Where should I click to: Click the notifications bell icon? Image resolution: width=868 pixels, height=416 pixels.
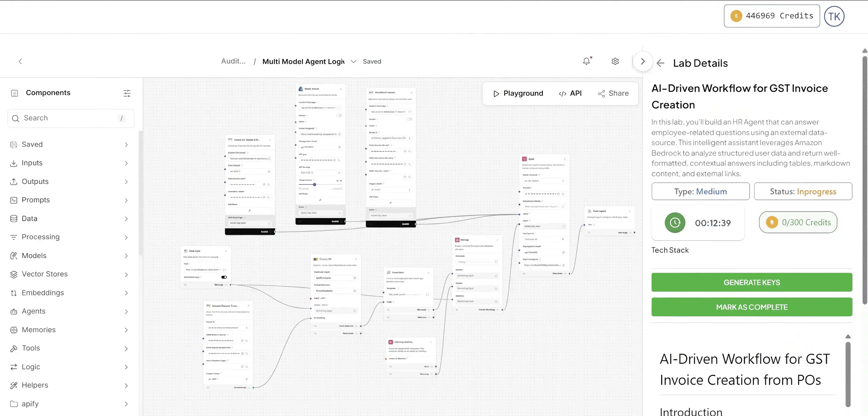(x=586, y=61)
